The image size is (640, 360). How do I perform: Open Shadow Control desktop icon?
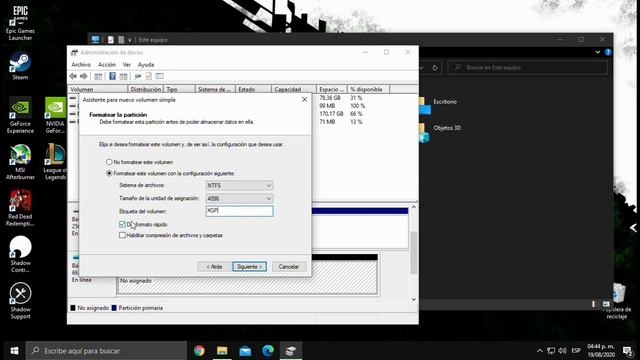point(20,254)
